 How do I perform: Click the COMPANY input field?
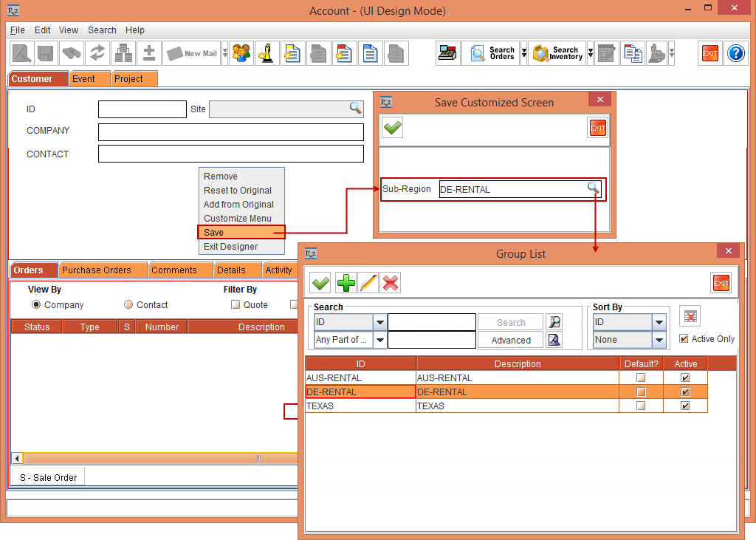click(x=230, y=132)
